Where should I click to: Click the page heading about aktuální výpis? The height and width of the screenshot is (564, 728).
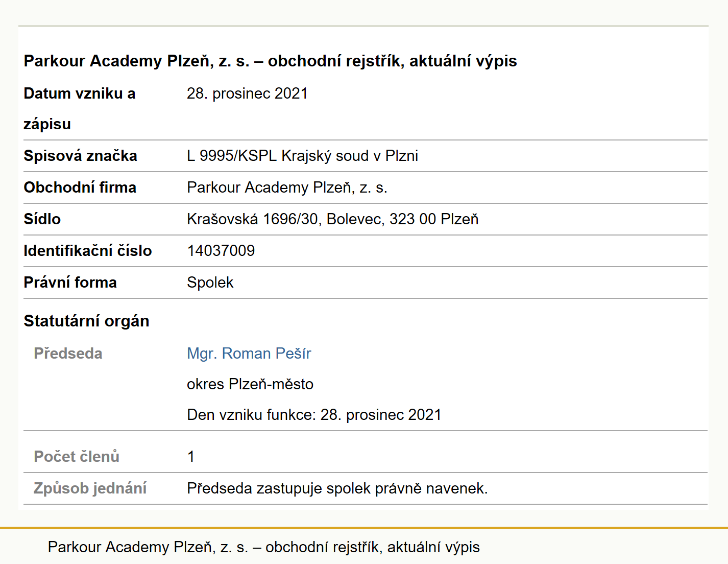tap(270, 61)
